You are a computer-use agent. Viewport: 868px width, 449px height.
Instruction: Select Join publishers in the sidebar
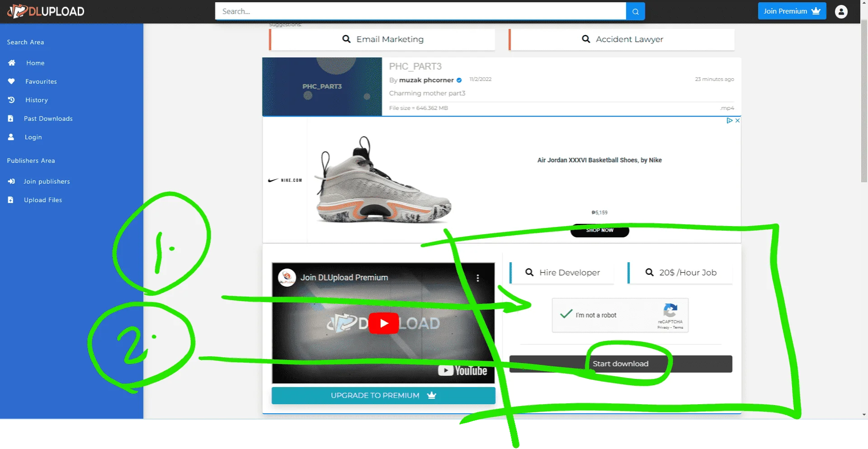tap(47, 181)
